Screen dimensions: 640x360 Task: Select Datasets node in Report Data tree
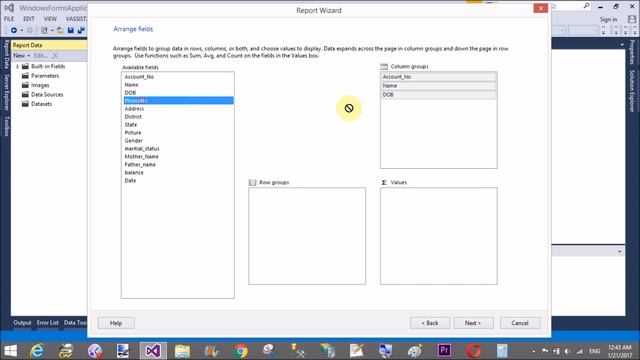coord(41,104)
